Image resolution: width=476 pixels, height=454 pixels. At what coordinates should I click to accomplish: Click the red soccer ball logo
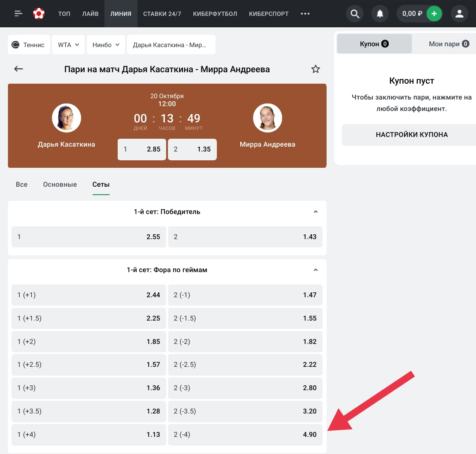tap(39, 14)
